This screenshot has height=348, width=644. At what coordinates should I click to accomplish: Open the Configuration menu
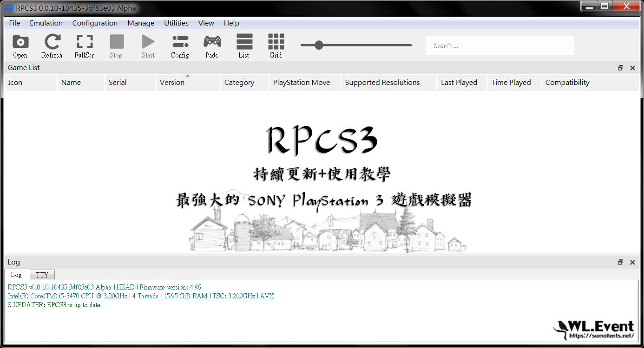coord(95,23)
